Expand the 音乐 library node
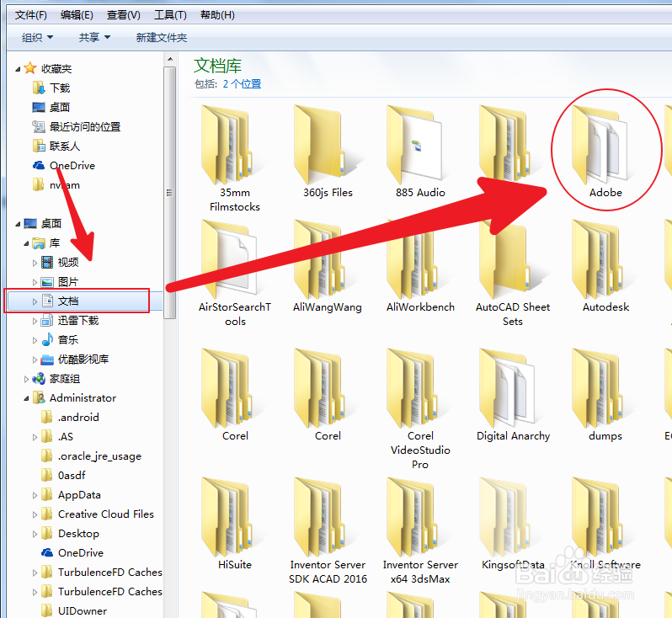Screen dimensions: 672x618 coord(35,340)
